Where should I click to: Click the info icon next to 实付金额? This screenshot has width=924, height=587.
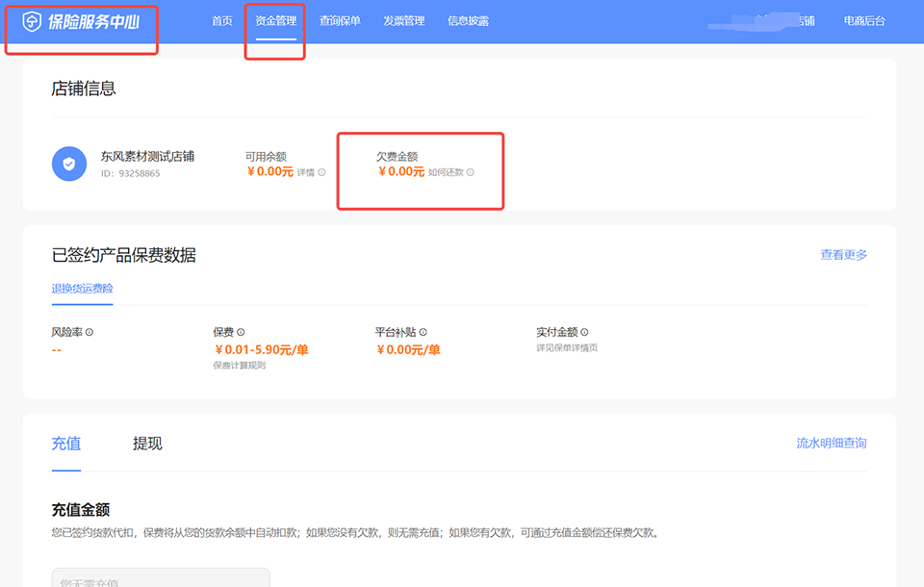pos(584,332)
